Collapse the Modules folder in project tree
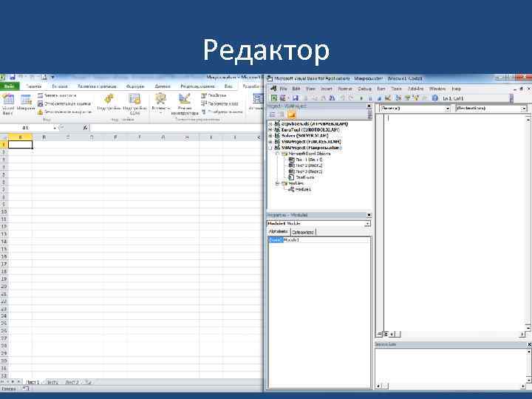This screenshot has height=399, width=532. click(277, 183)
